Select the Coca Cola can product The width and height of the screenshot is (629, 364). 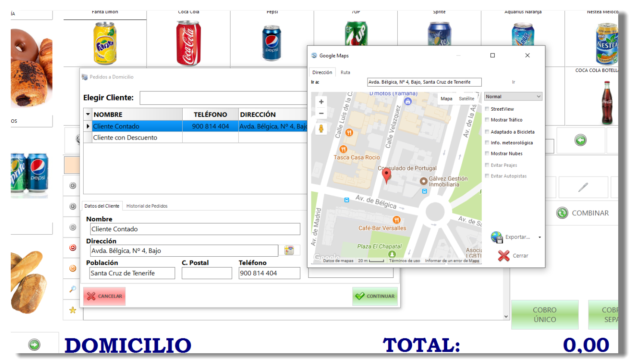pyautogui.click(x=189, y=43)
